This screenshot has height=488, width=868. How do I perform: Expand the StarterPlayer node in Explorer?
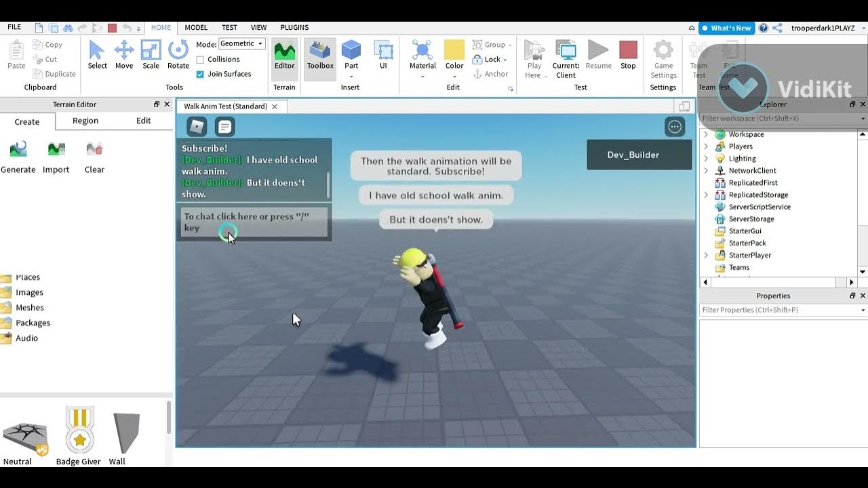click(x=706, y=256)
